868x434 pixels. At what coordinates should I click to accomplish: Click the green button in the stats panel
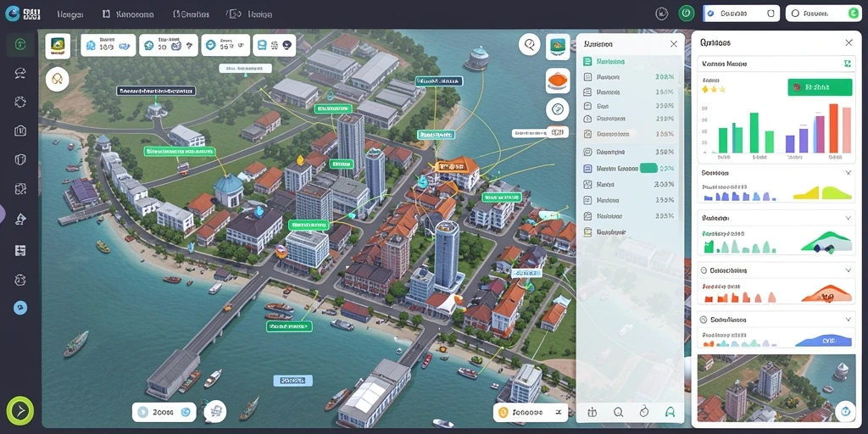pyautogui.click(x=820, y=87)
